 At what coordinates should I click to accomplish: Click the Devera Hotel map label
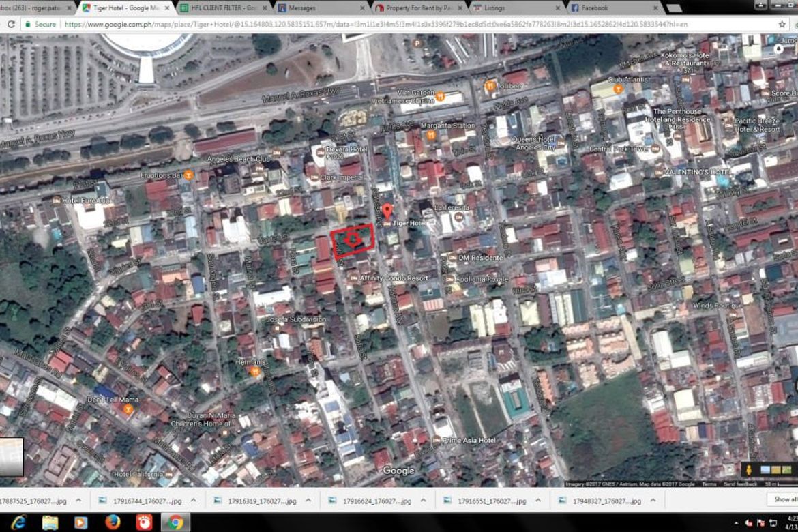tap(346, 149)
